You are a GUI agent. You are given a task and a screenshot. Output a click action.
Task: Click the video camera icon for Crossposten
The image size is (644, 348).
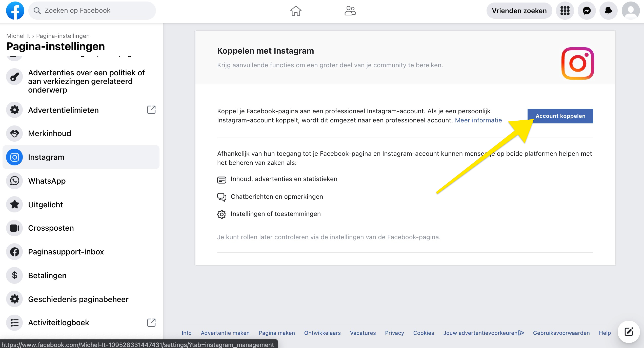click(x=14, y=228)
